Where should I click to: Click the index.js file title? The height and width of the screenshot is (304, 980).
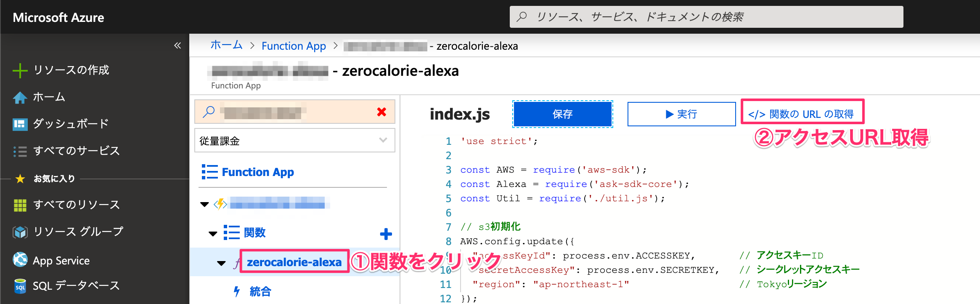[x=460, y=114]
